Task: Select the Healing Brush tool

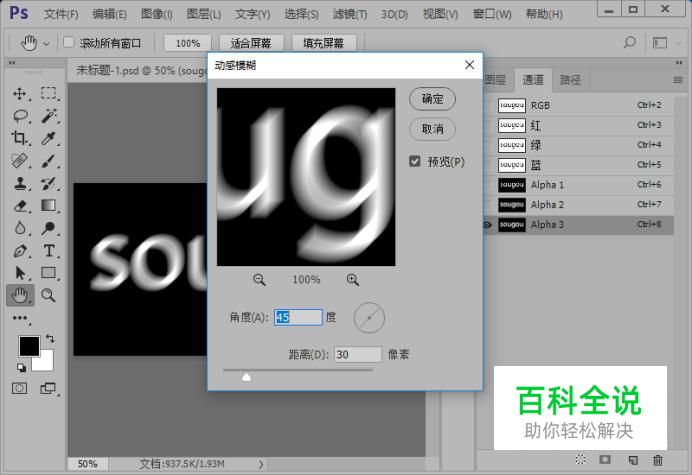Action: (x=20, y=161)
